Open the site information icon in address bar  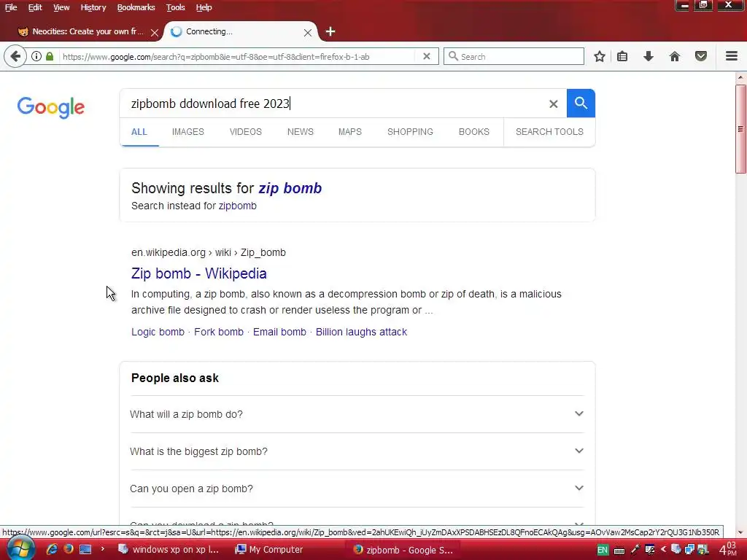pyautogui.click(x=36, y=56)
